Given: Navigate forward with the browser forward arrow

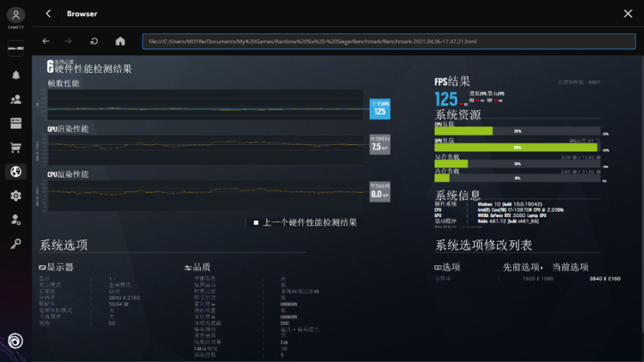Looking at the screenshot, I should coord(68,41).
